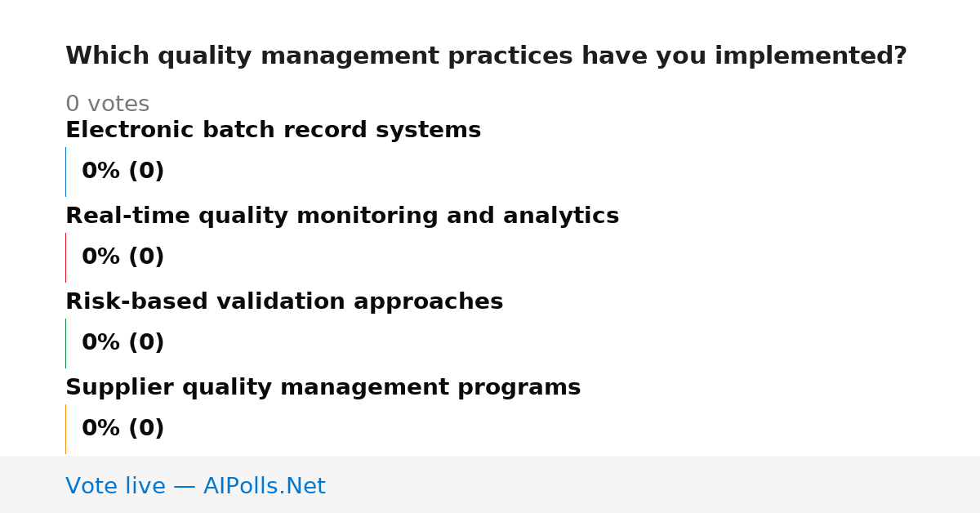Click the 0 votes counter
The width and height of the screenshot is (980, 513).
pyautogui.click(x=107, y=104)
